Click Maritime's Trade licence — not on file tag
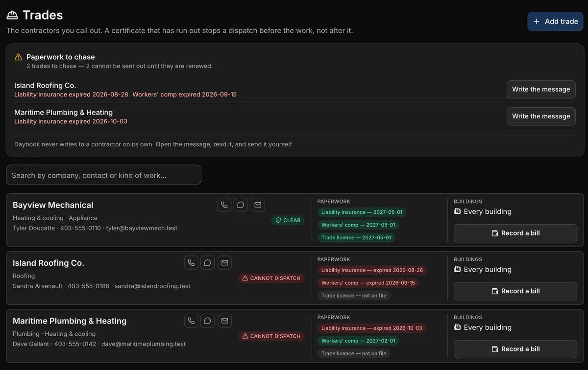 (x=354, y=353)
